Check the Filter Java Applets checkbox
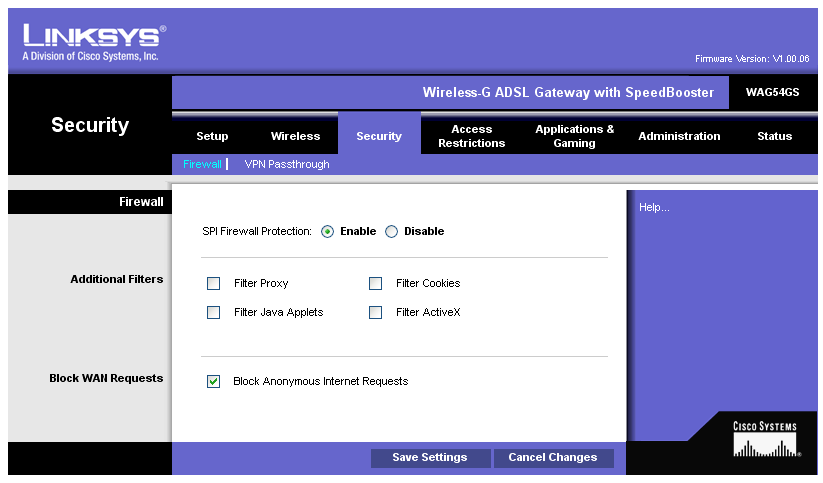The image size is (823, 483). [x=214, y=312]
